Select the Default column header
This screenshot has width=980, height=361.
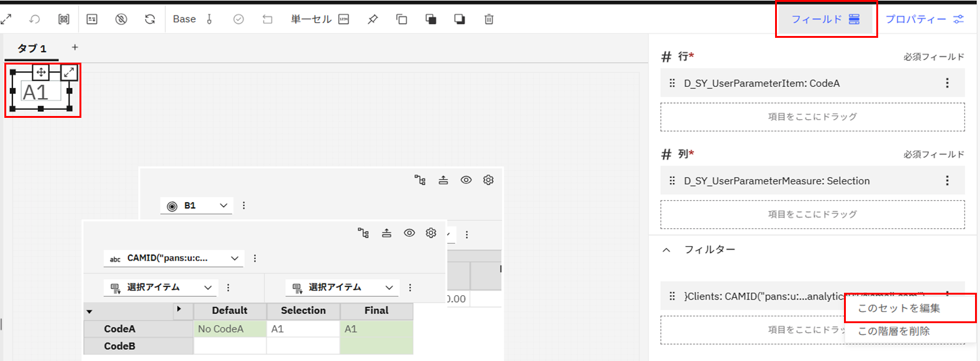[230, 310]
